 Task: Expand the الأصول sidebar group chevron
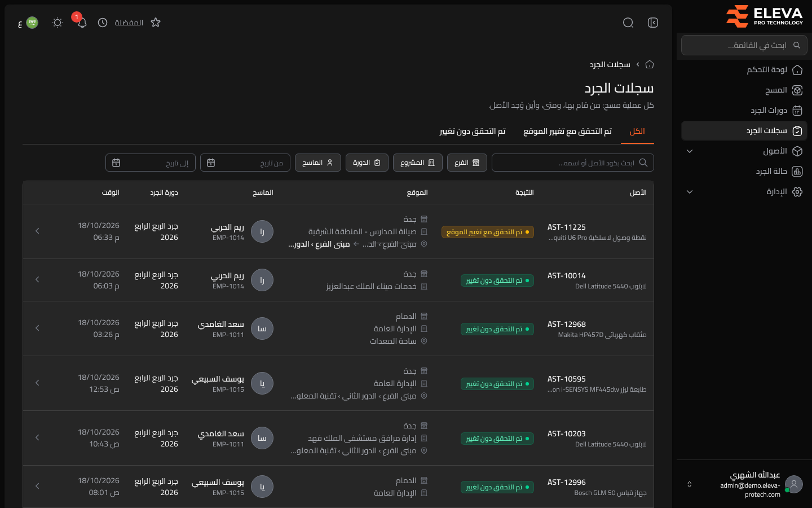tap(690, 151)
